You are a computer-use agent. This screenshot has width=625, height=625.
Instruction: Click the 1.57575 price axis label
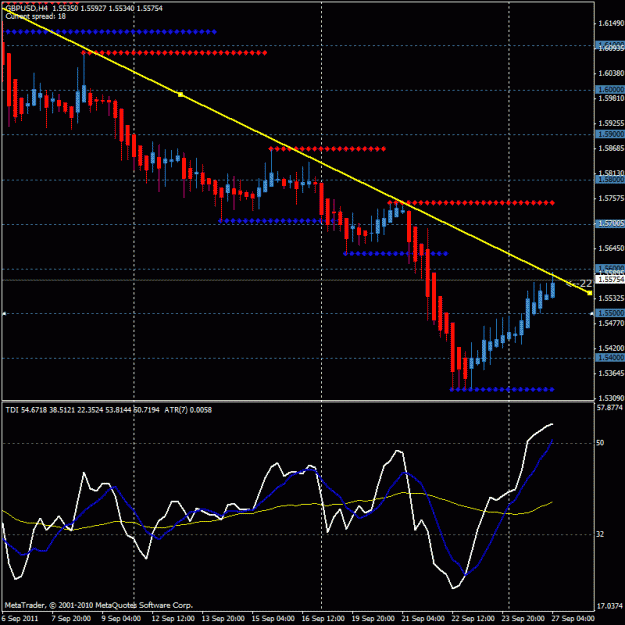tap(611, 198)
